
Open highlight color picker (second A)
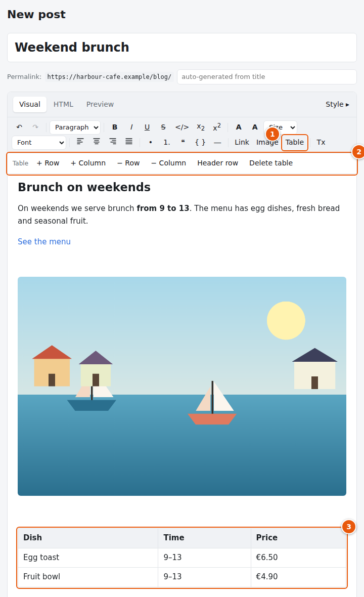(255, 127)
